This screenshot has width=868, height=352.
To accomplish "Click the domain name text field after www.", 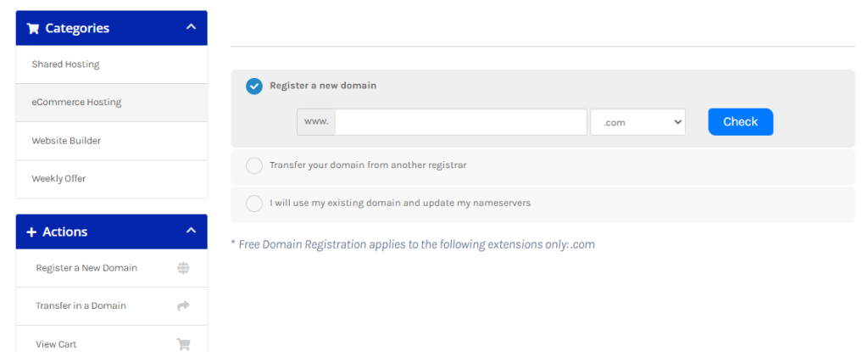I will pyautogui.click(x=460, y=122).
